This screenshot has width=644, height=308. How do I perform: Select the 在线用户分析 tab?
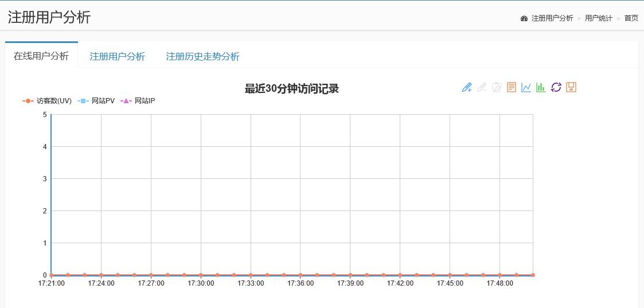click(41, 56)
